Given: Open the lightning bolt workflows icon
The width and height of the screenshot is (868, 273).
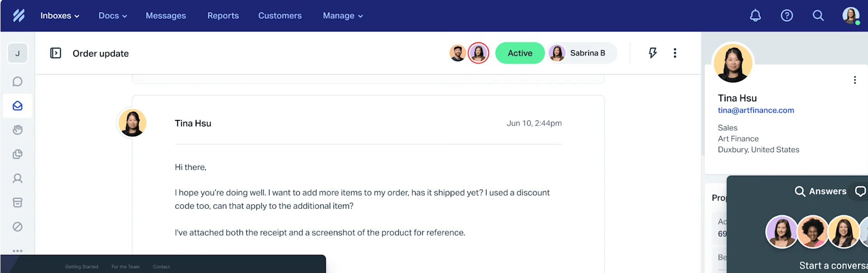Looking at the screenshot, I should click(652, 53).
